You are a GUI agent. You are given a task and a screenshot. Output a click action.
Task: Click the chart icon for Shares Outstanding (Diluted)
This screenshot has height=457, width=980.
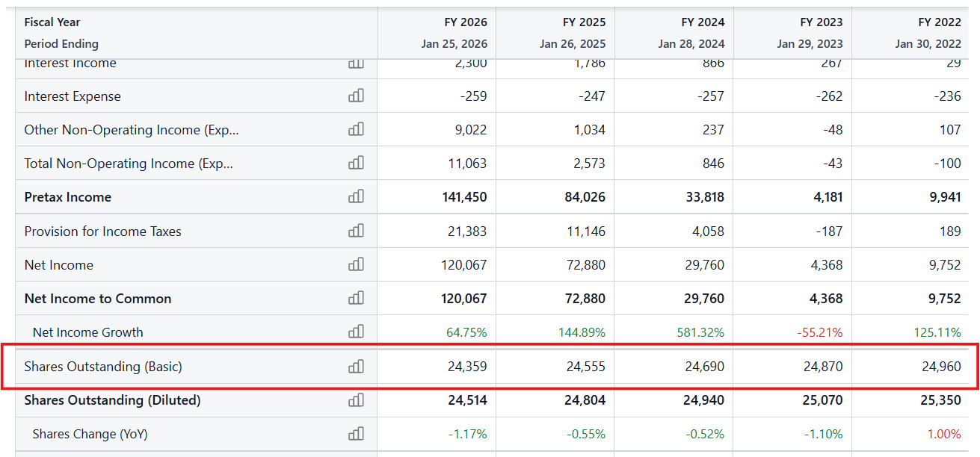coord(356,400)
